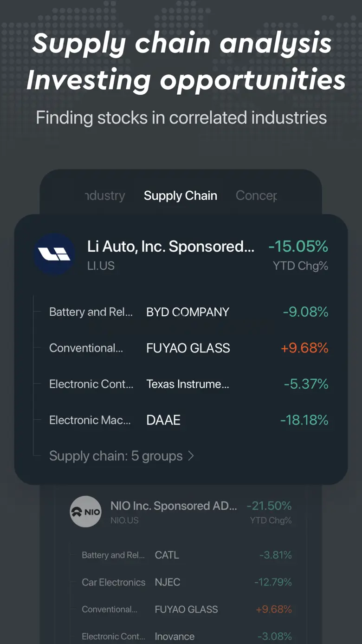Tap the Li Auto company logo
This screenshot has height=644, width=362.
coord(54,254)
